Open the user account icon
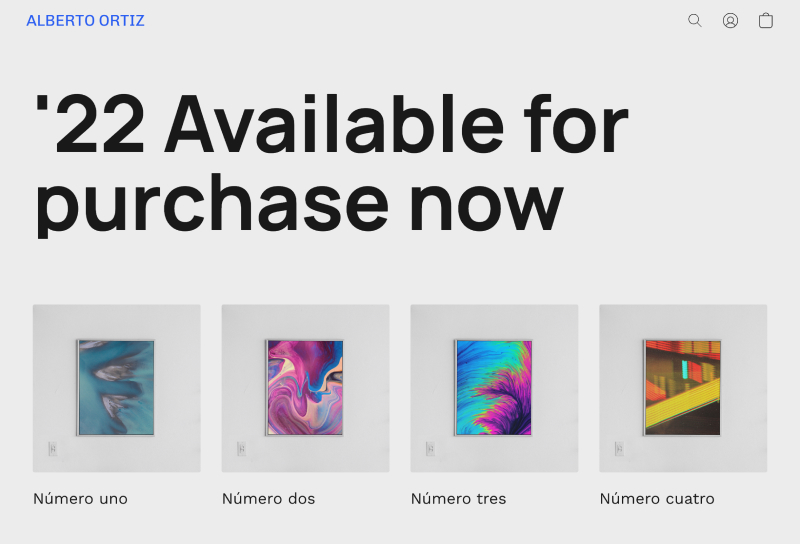Image resolution: width=800 pixels, height=544 pixels. (730, 20)
